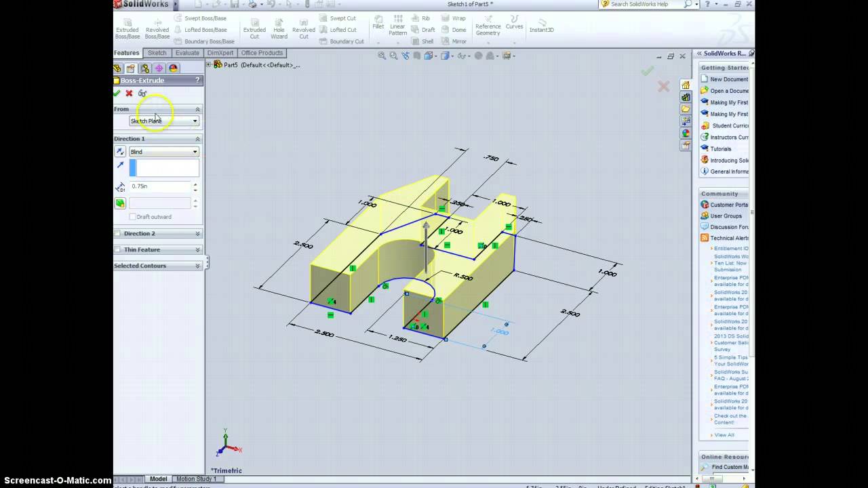Toggle the Instant3D tool
Screen dimensions: 868x488
click(x=541, y=26)
